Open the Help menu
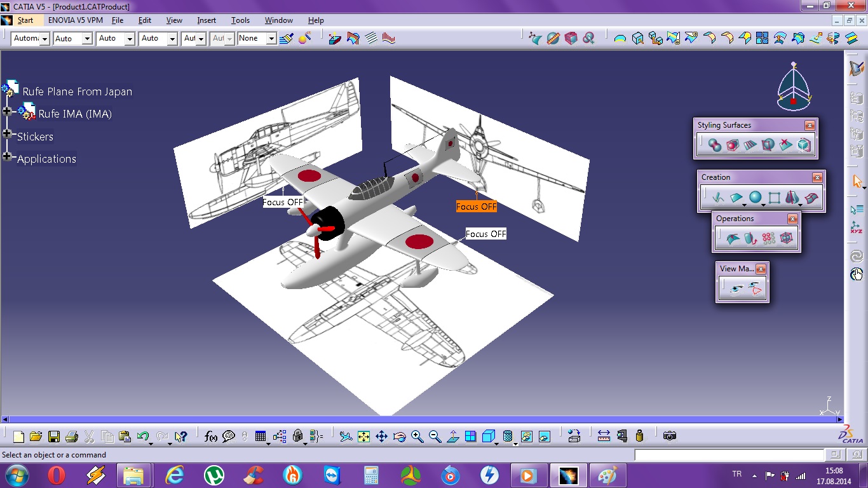Screen dimensions: 868x488 pos(316,20)
